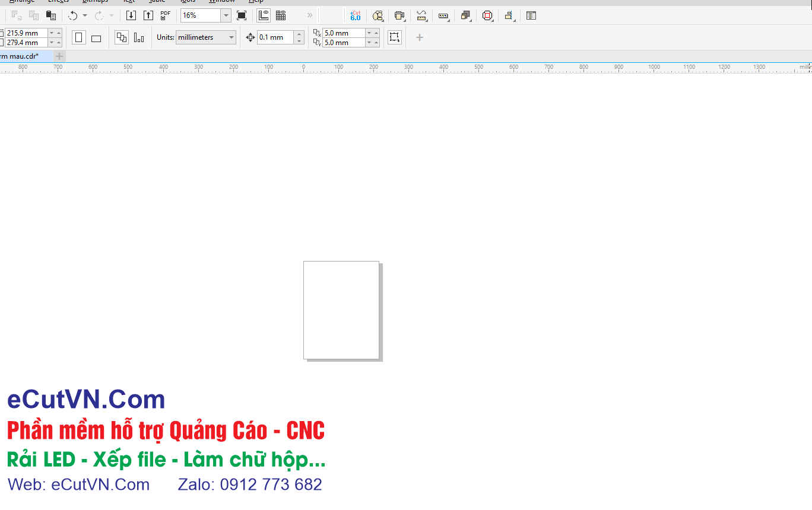Click the page height 279.4 mm field
812x510 pixels.
tap(26, 43)
